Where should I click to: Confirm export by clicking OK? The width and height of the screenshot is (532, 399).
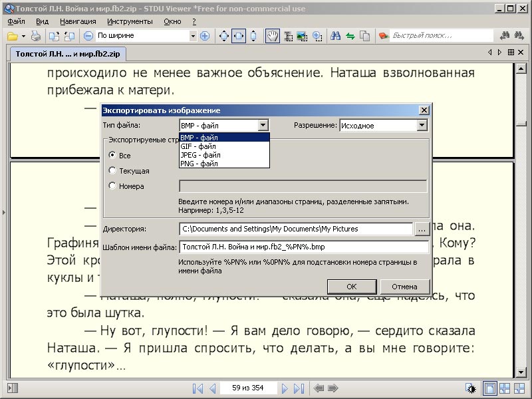tap(352, 286)
